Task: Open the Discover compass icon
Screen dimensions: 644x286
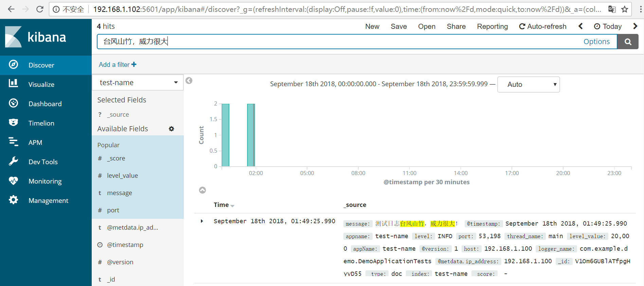Action: coord(13,64)
